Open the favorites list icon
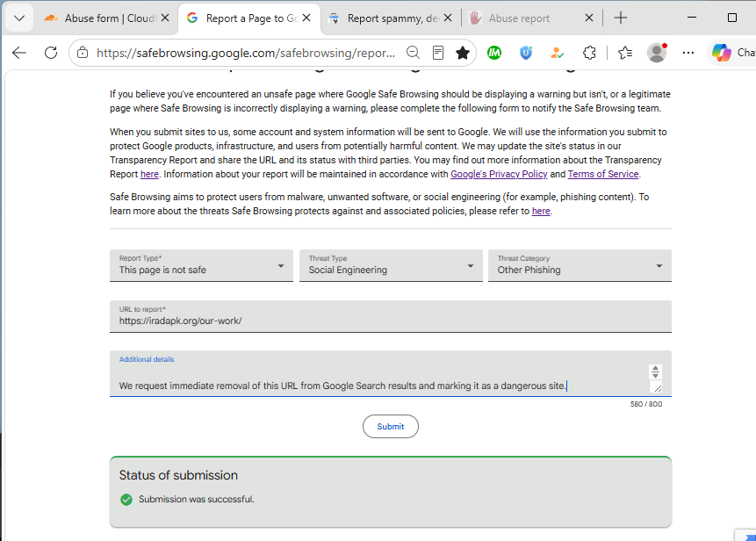The width and height of the screenshot is (756, 541). tap(625, 53)
